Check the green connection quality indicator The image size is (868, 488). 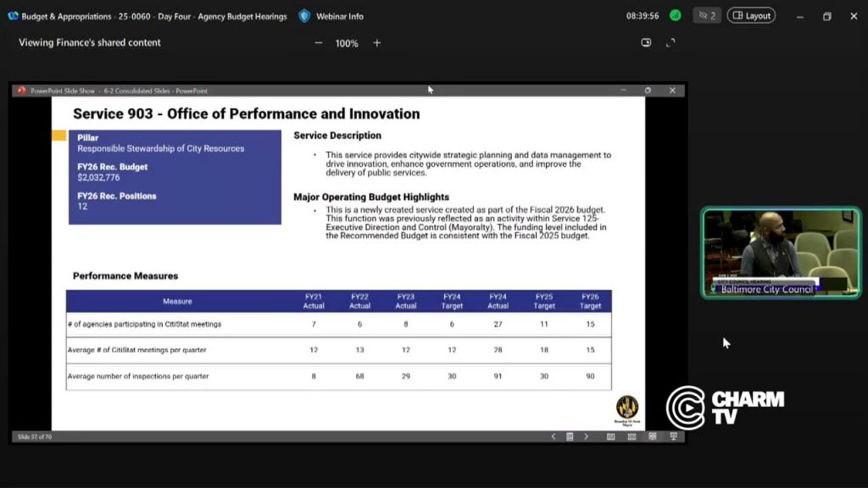coord(676,15)
